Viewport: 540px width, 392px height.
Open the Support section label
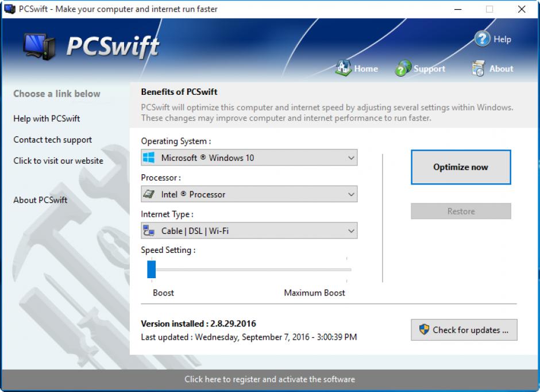click(429, 69)
